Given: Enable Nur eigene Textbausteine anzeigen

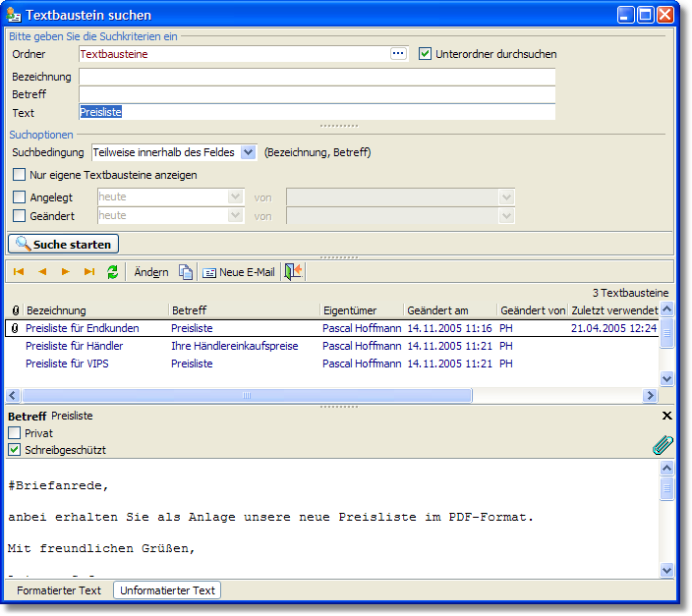Looking at the screenshot, I should 19,175.
